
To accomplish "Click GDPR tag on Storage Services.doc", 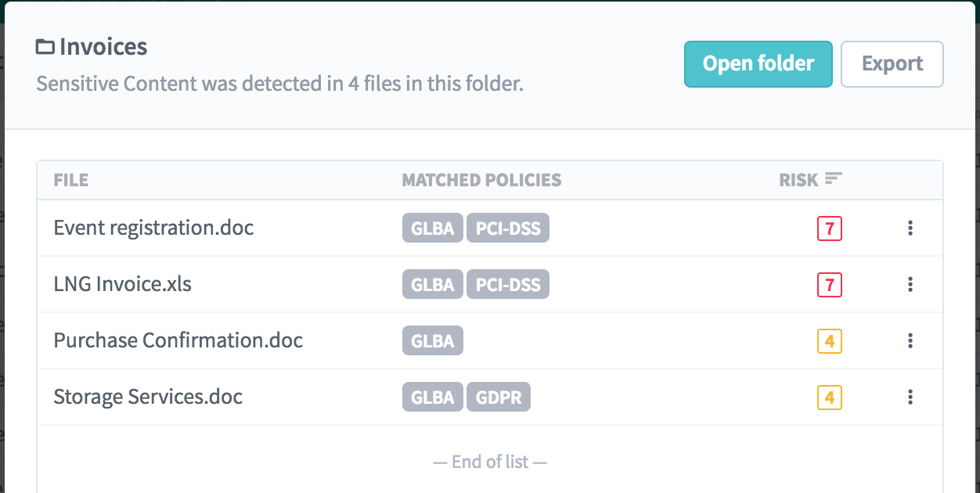I will click(499, 398).
